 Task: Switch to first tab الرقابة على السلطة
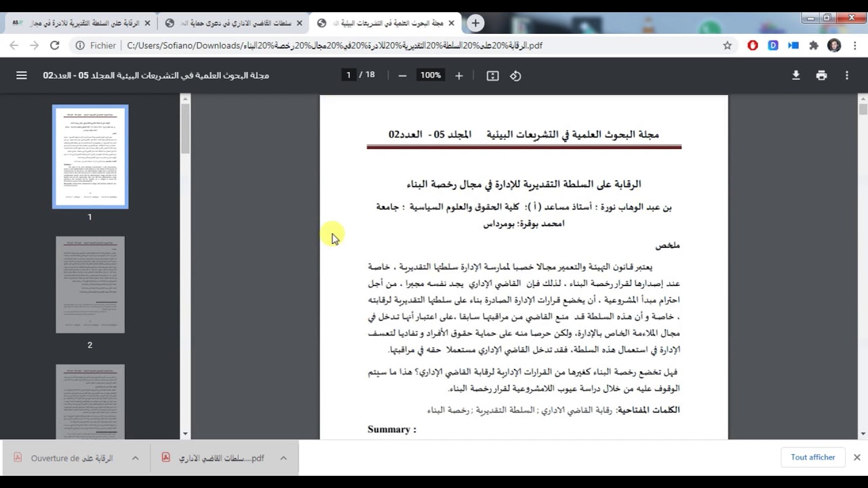tap(80, 23)
